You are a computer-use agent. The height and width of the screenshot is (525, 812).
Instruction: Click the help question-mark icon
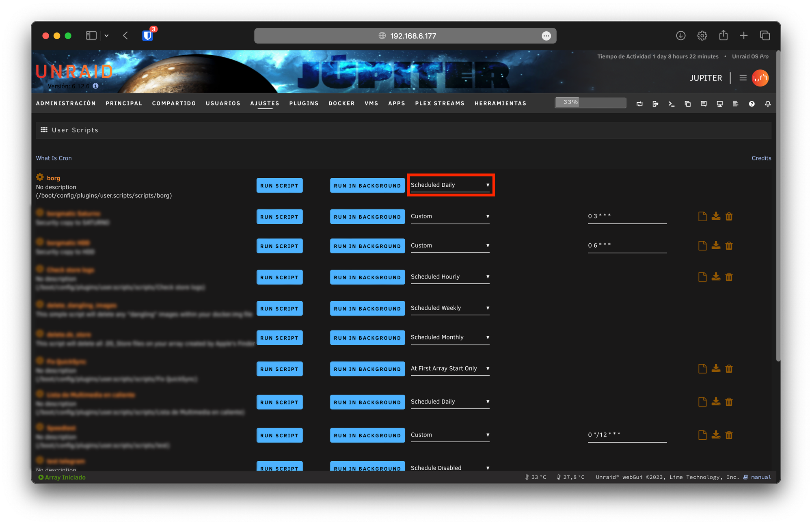point(752,104)
